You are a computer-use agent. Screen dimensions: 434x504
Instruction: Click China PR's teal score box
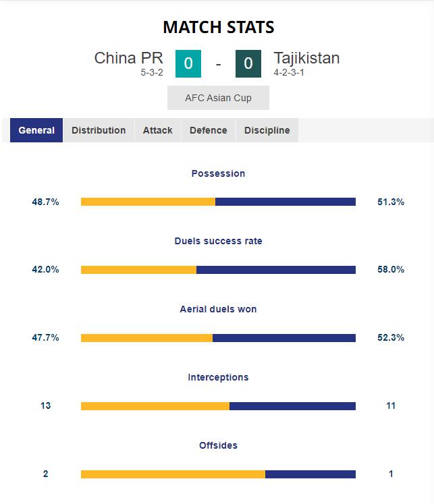click(x=188, y=63)
